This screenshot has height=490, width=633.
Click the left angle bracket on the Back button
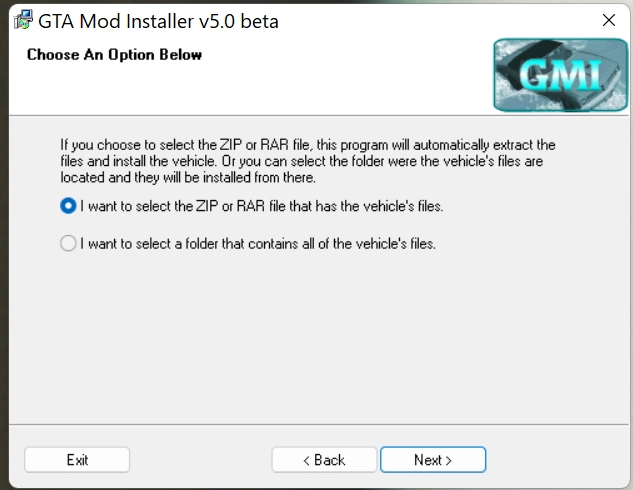click(x=307, y=460)
